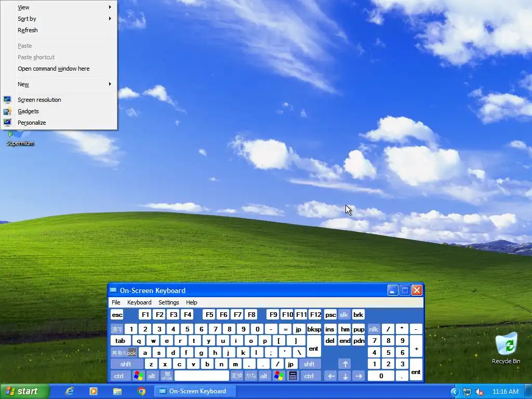Launch Internet Explorer from the taskbar
Image resolution: width=532 pixels, height=399 pixels.
[70, 391]
